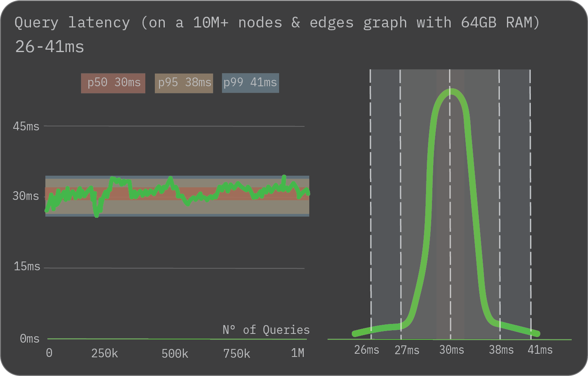This screenshot has width=588, height=376.
Task: Click the N° of Queries axis label
Action: tap(266, 329)
